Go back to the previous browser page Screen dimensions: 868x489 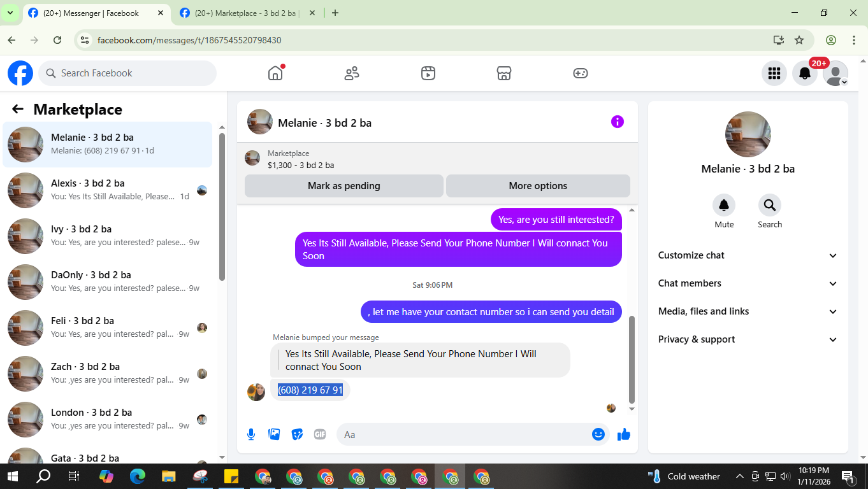tap(11, 40)
